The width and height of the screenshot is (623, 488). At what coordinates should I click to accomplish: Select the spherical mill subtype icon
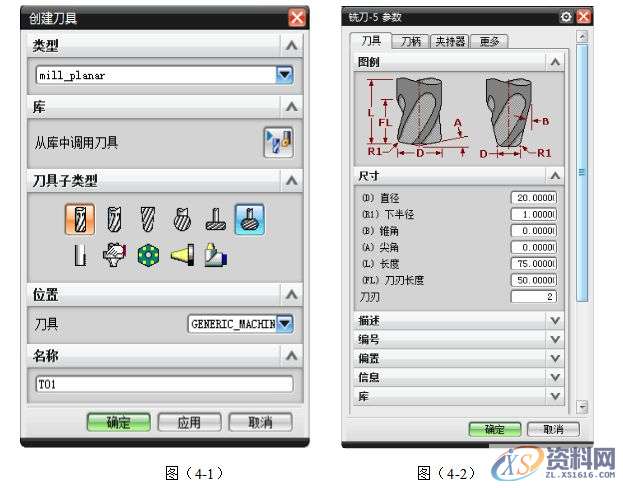coord(182,219)
